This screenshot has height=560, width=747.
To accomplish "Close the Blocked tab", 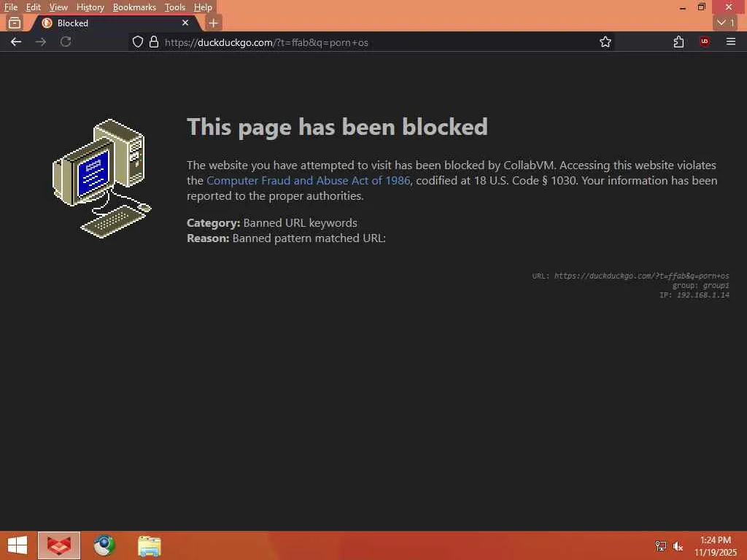I will (185, 23).
